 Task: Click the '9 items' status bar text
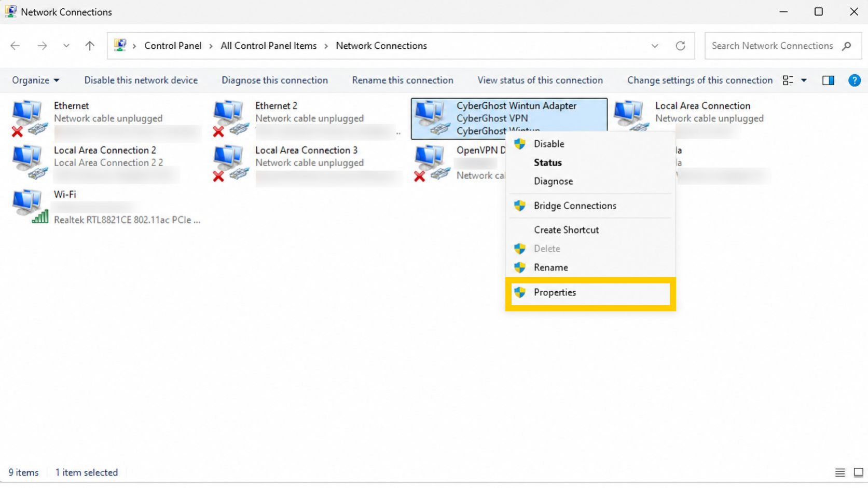[x=23, y=472]
